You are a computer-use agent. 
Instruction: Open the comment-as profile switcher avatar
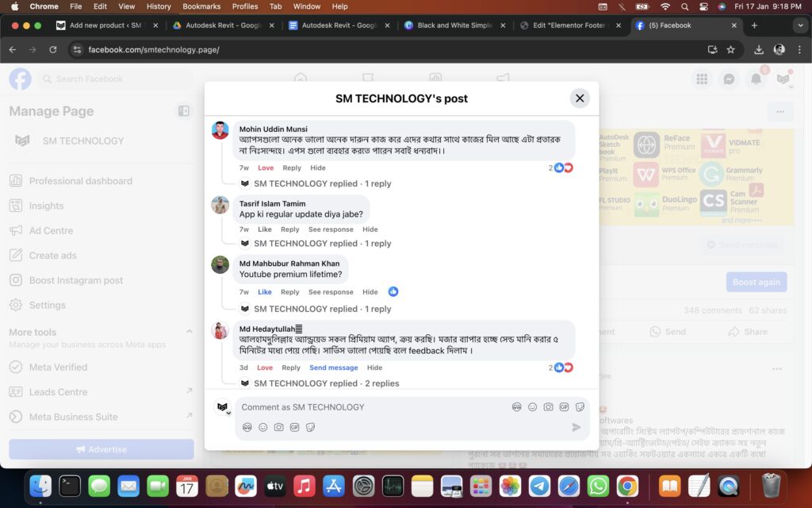(223, 407)
